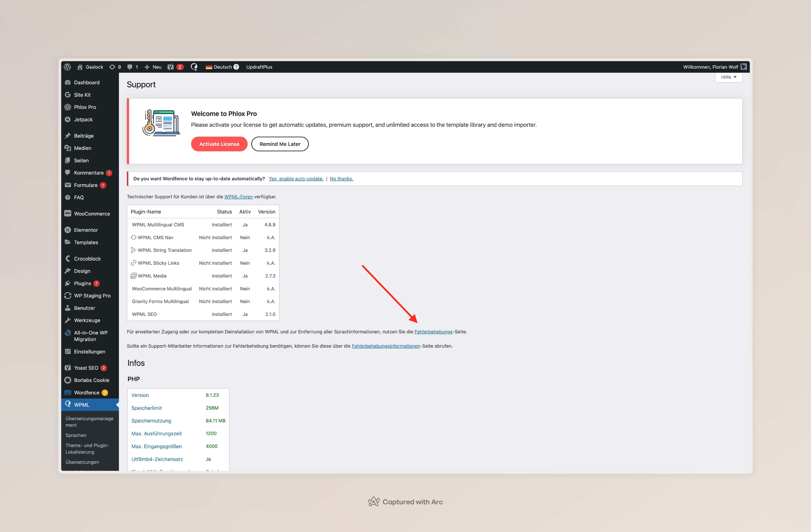The width and height of the screenshot is (811, 532).
Task: Open the Fehlerbehebungsinformationen link
Action: (386, 346)
